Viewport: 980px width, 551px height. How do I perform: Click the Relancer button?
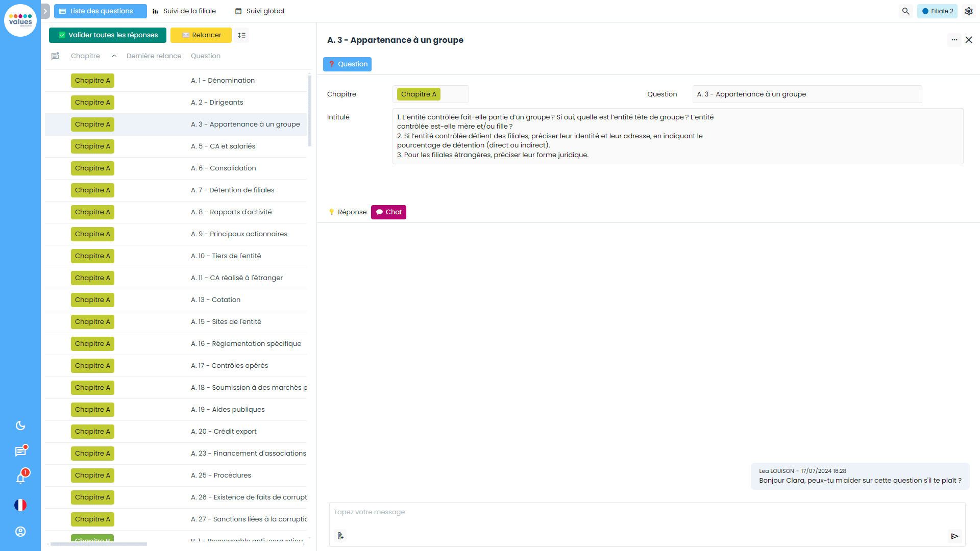(x=201, y=35)
